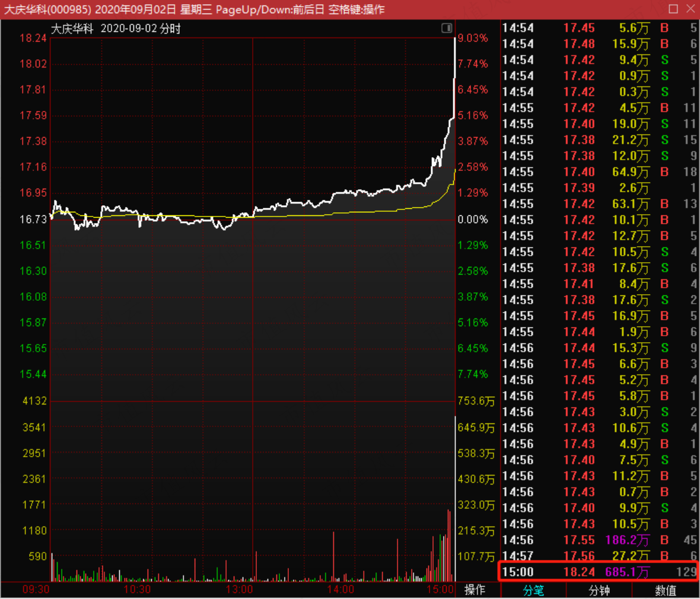Click the 14:00 time axis marker
Screen dimensions: 700x599
coord(341,590)
